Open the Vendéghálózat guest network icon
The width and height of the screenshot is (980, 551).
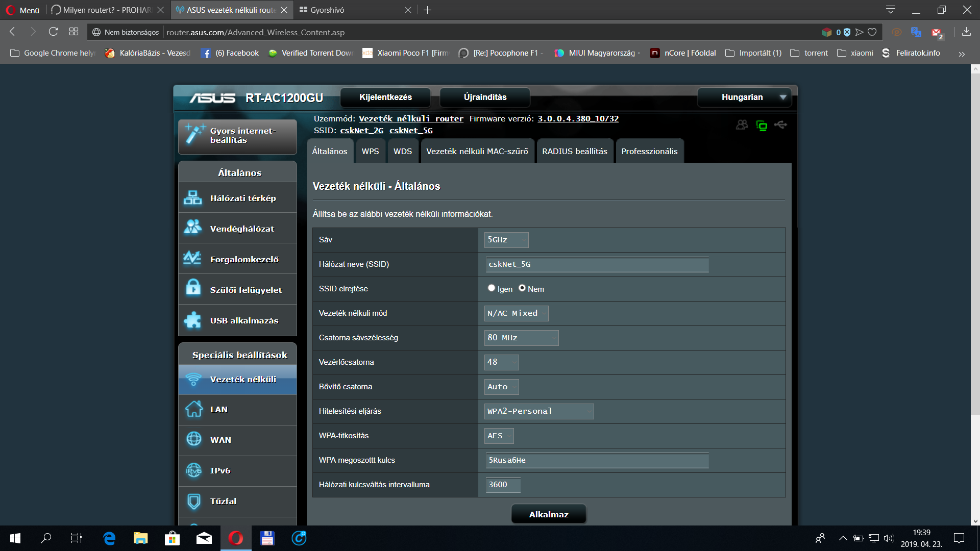tap(193, 228)
